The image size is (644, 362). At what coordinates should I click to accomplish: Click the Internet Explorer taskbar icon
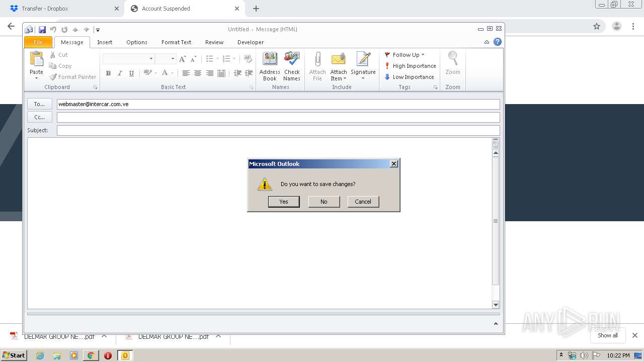tap(40, 355)
